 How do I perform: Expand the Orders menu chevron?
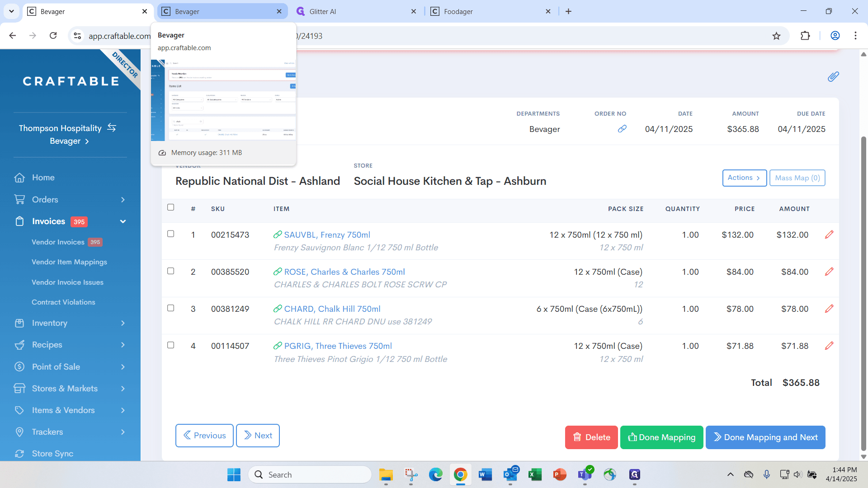tap(123, 200)
